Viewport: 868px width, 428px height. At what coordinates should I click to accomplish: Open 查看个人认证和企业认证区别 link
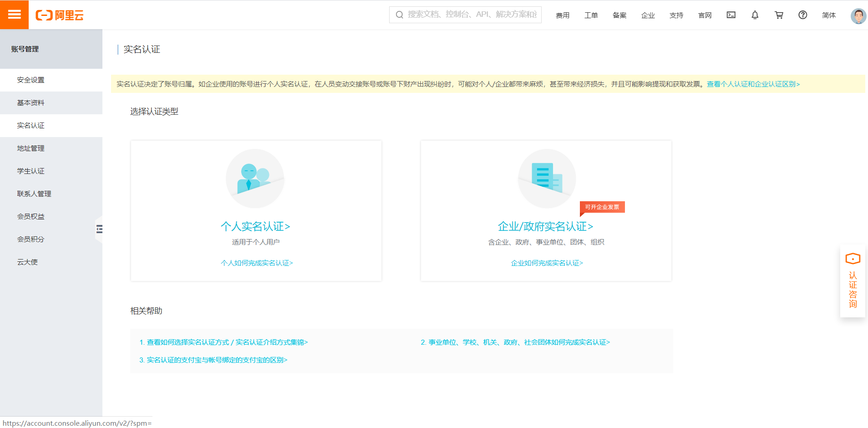click(753, 84)
